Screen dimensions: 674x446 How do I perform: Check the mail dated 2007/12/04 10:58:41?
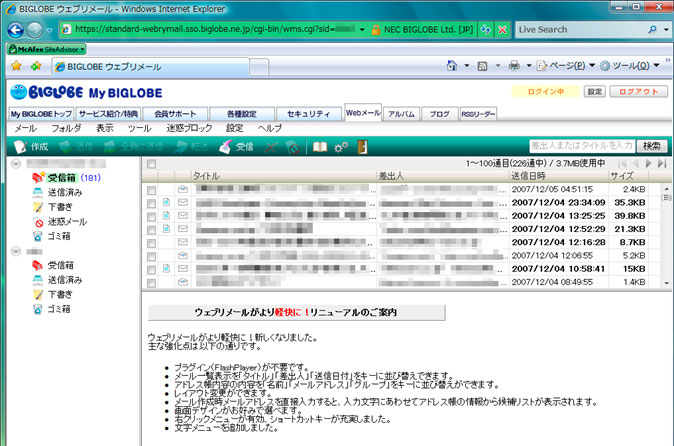pos(151,270)
